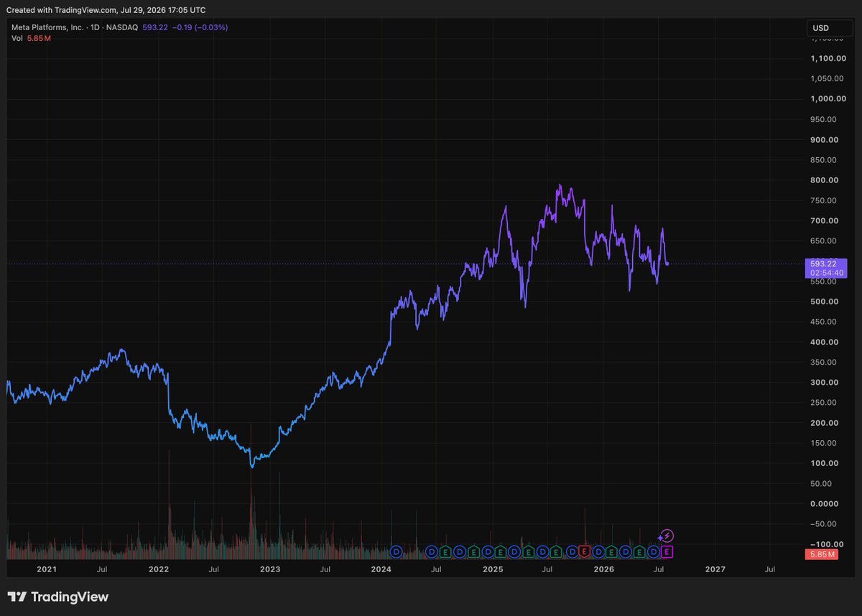The image size is (862, 616).
Task: Click the 2021 label on time axis
Action: pyautogui.click(x=47, y=569)
